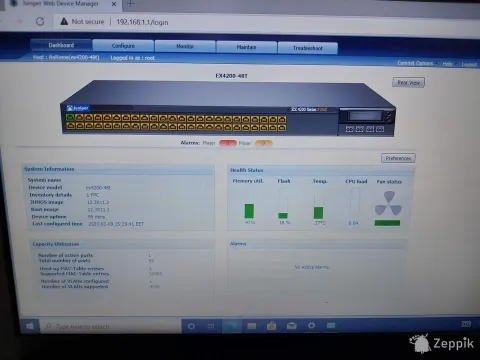Click the Alarms panel header
This screenshot has height=360, width=480.
tap(317, 244)
